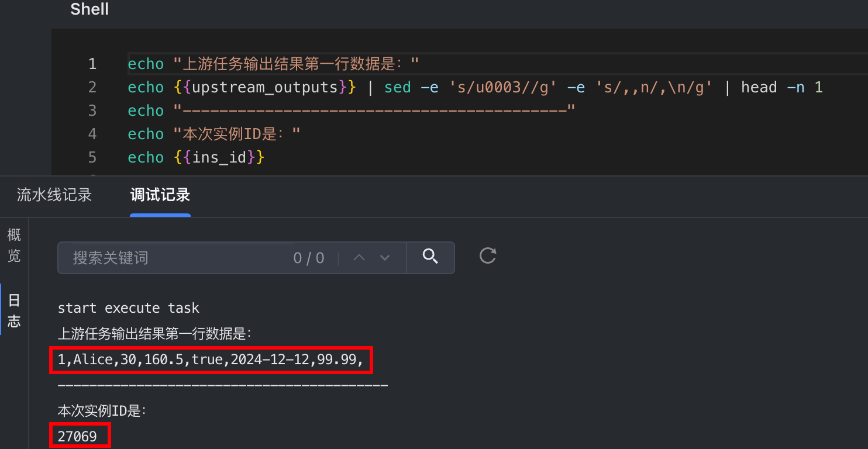Go to previous search match arrow
The width and height of the screenshot is (868, 449).
coord(359,258)
